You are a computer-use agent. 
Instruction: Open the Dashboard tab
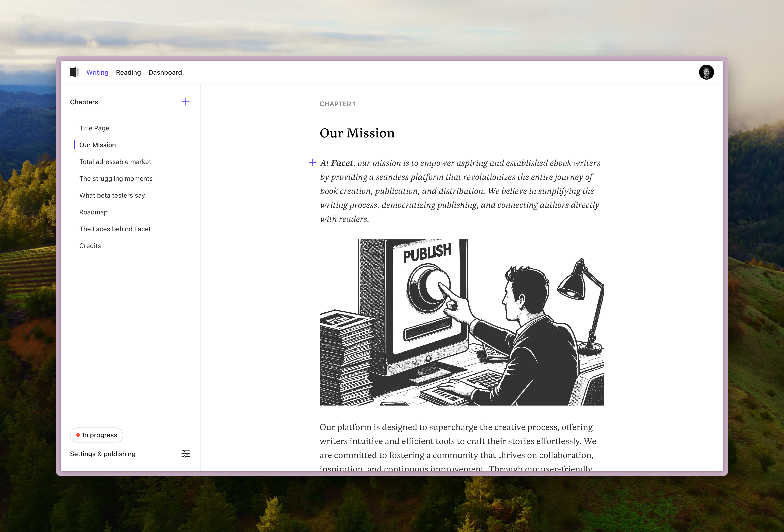(x=165, y=73)
